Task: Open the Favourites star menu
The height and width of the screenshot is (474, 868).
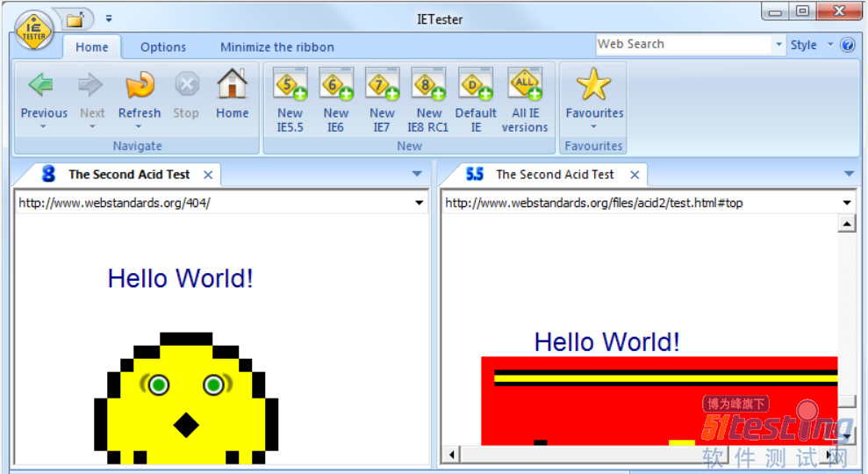Action: coord(594,86)
